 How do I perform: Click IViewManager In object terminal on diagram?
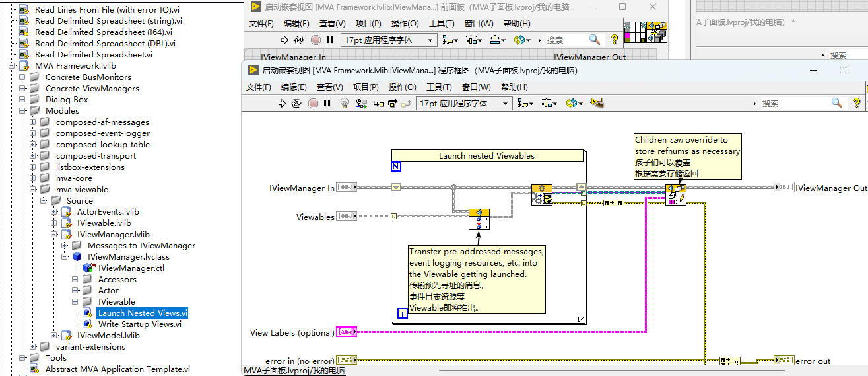(347, 188)
